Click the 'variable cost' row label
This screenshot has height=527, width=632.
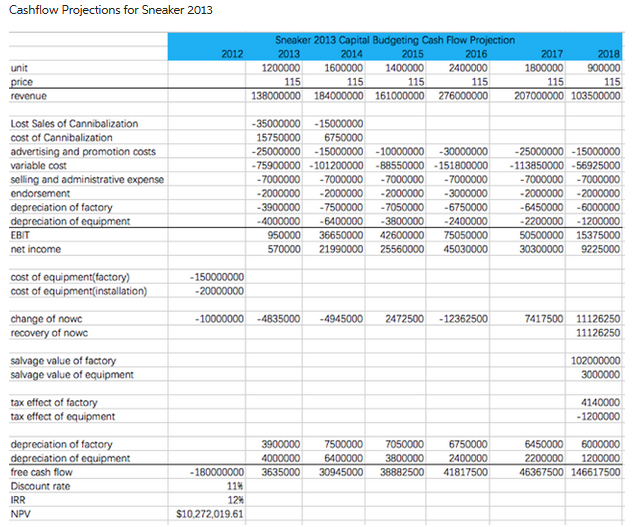coord(38,166)
